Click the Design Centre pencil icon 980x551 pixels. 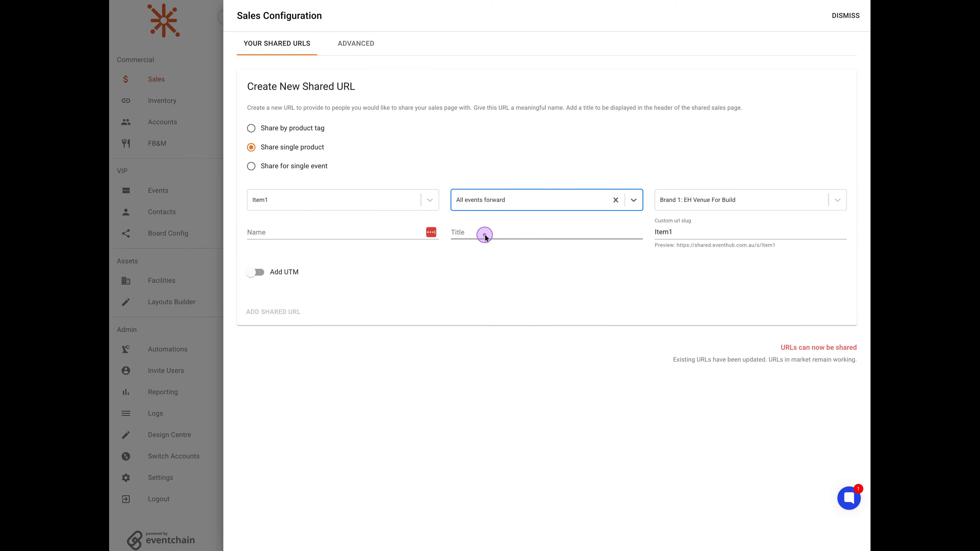126,435
